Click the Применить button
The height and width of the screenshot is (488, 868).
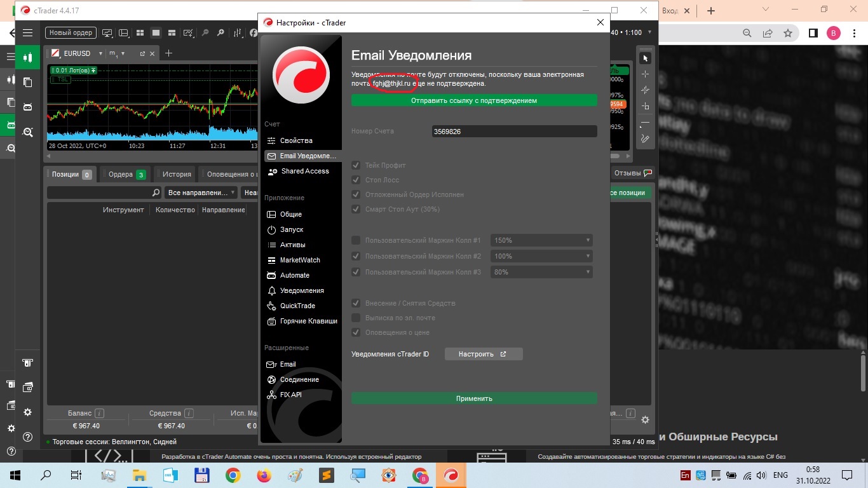pos(474,398)
